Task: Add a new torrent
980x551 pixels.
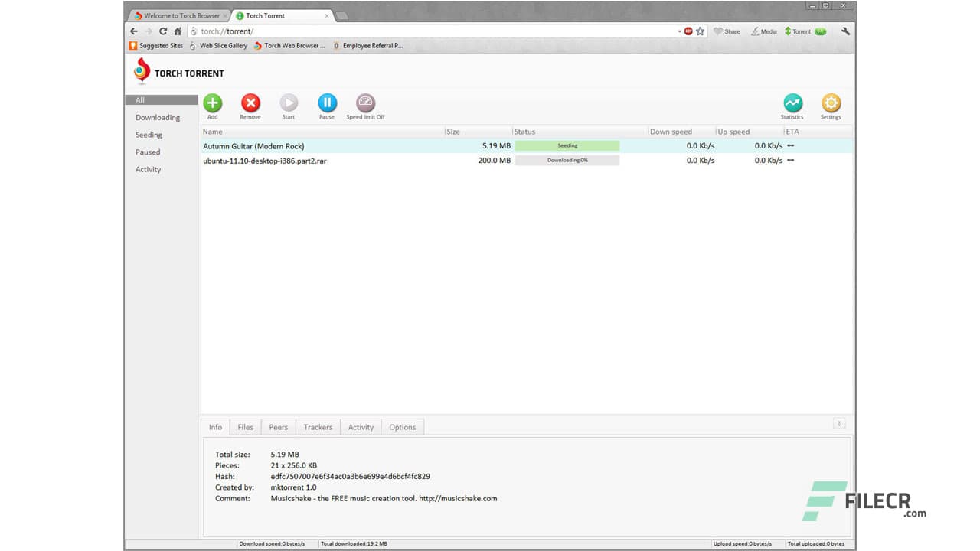Action: [x=212, y=106]
